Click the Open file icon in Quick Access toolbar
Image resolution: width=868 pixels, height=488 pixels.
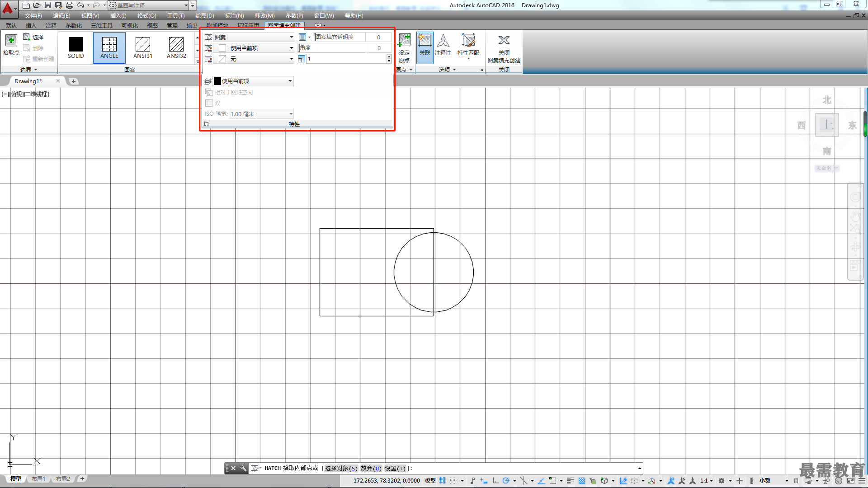pos(37,5)
